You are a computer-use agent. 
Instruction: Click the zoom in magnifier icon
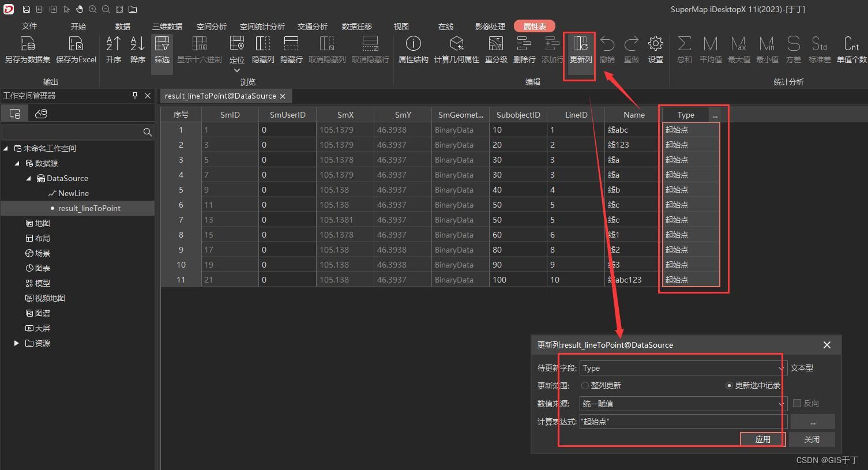pos(93,9)
